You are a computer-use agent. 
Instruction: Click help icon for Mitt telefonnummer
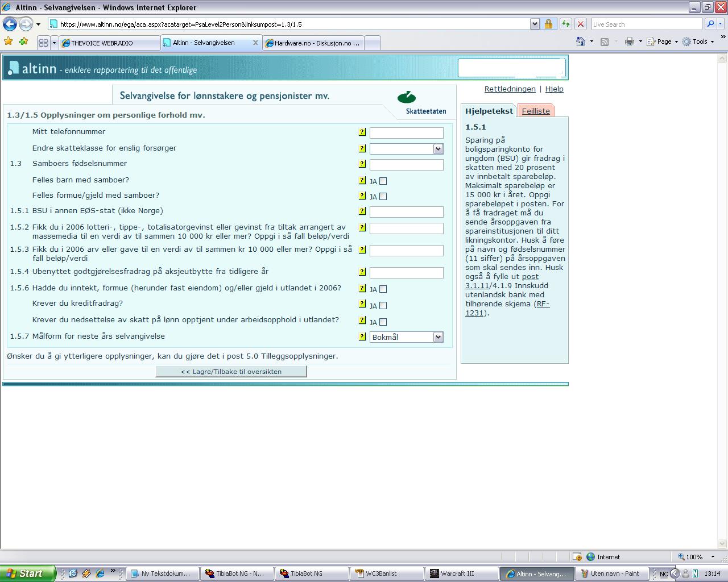362,132
